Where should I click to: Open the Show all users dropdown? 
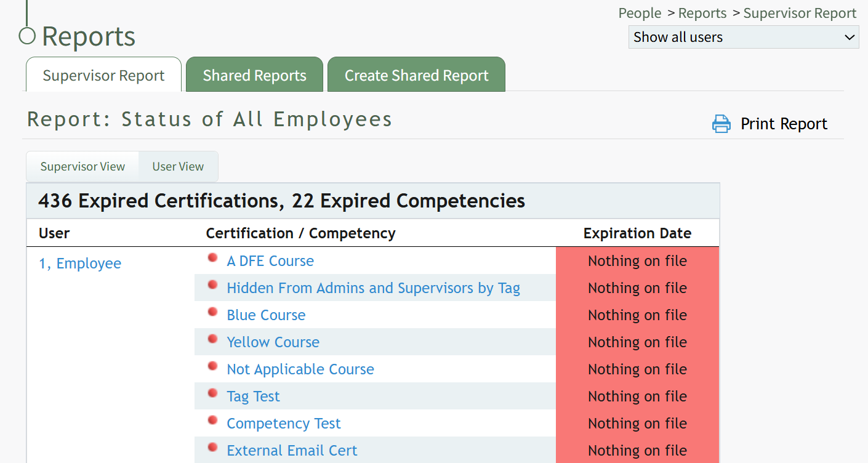(x=743, y=37)
